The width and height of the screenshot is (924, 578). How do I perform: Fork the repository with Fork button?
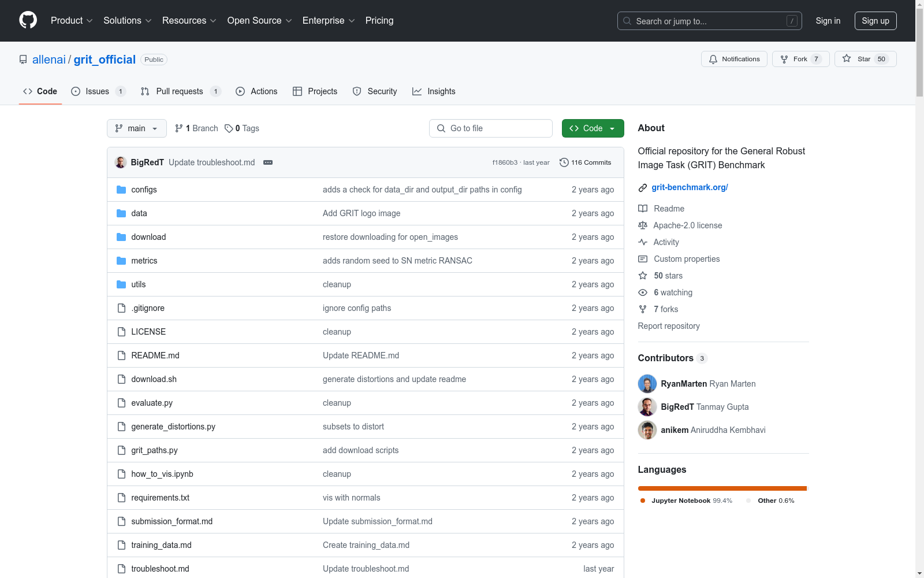(801, 59)
